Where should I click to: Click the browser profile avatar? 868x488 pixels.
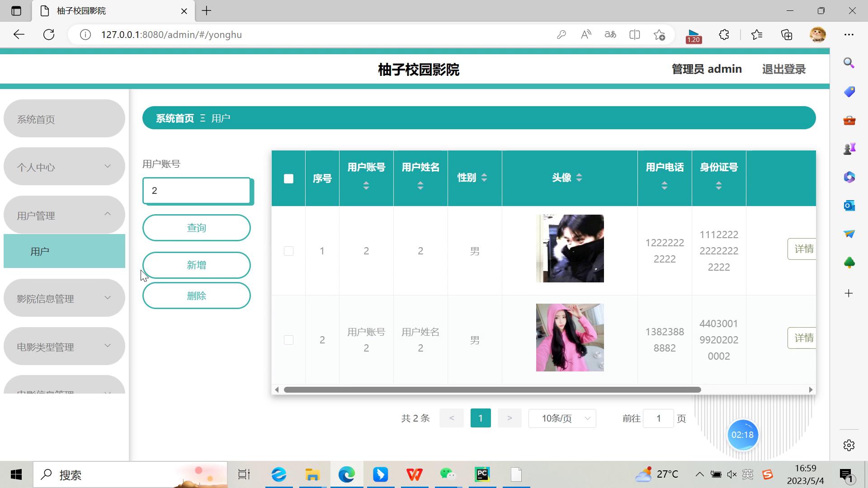coord(817,35)
